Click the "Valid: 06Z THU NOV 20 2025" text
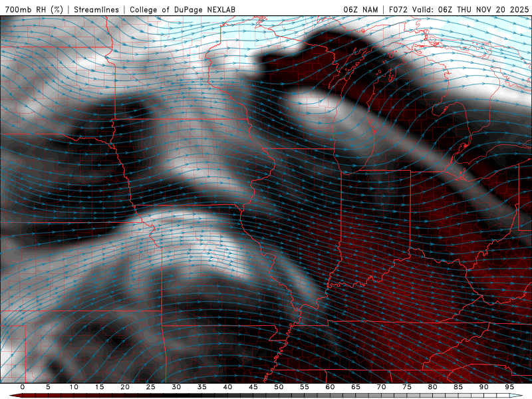The image size is (532, 399). tap(471, 9)
